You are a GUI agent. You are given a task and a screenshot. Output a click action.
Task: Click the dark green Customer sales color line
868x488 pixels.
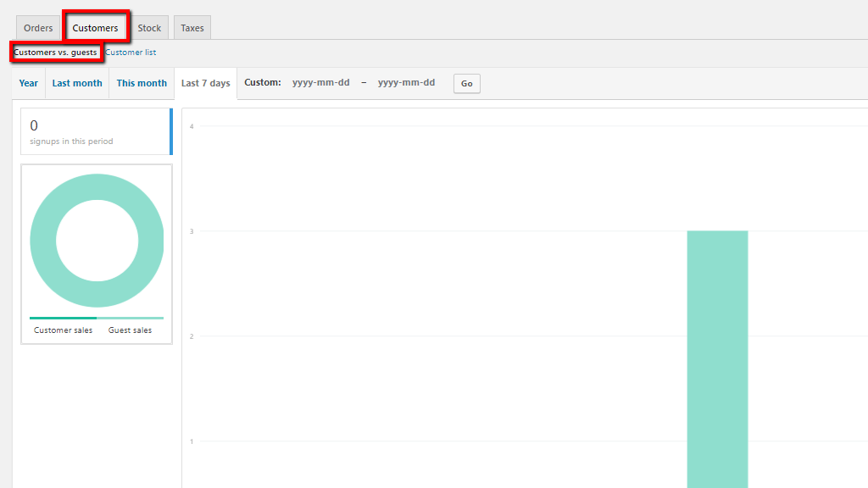63,319
